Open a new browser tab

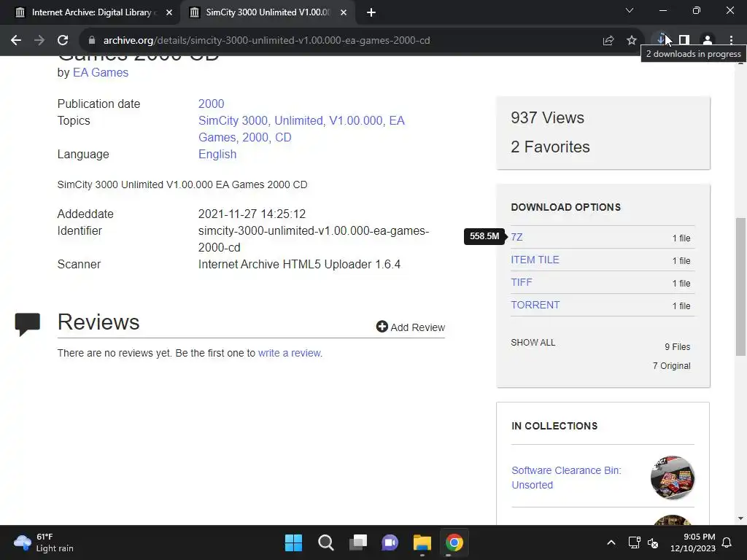click(371, 13)
